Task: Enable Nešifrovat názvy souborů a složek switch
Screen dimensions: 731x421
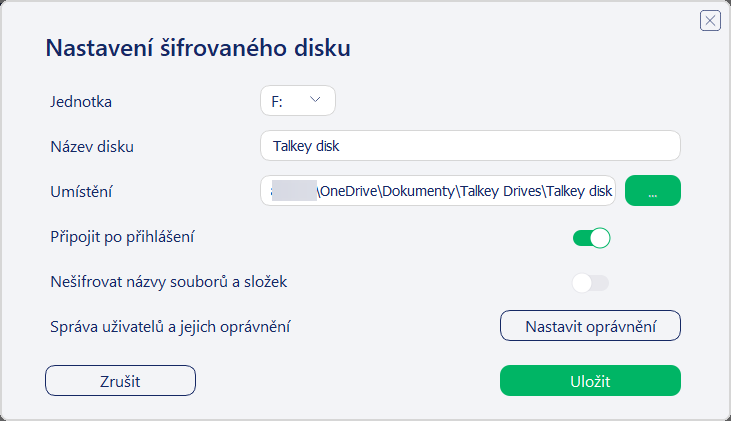Action: click(591, 283)
